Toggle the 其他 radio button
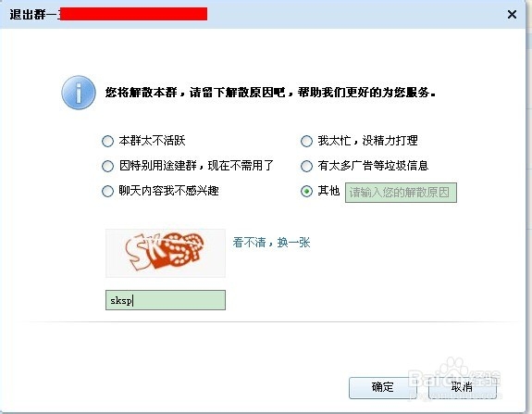The height and width of the screenshot is (414, 532). click(x=306, y=192)
